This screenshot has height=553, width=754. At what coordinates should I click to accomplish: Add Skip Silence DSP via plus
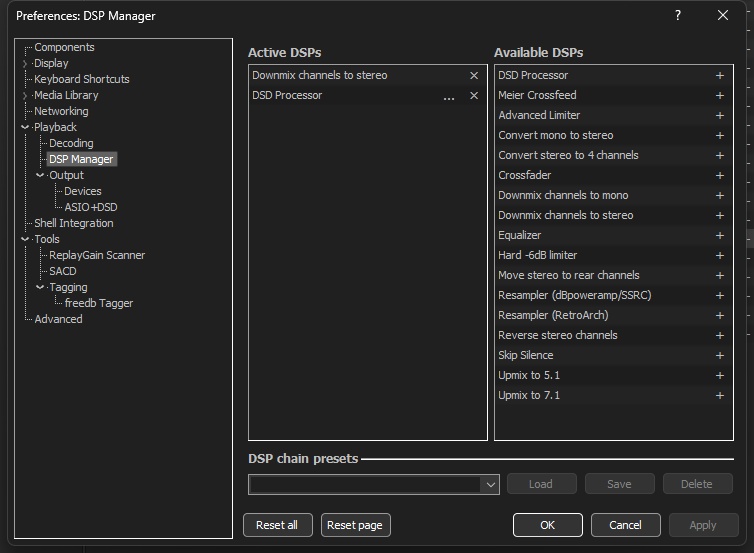[719, 356]
